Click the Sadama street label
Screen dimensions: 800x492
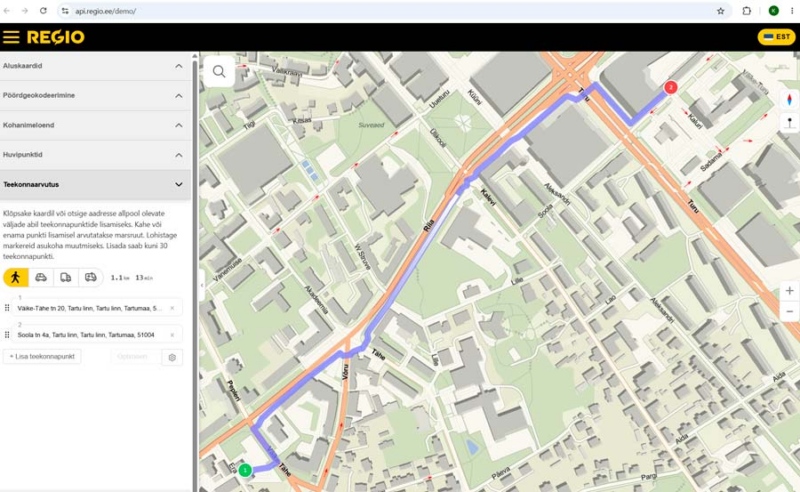click(711, 162)
